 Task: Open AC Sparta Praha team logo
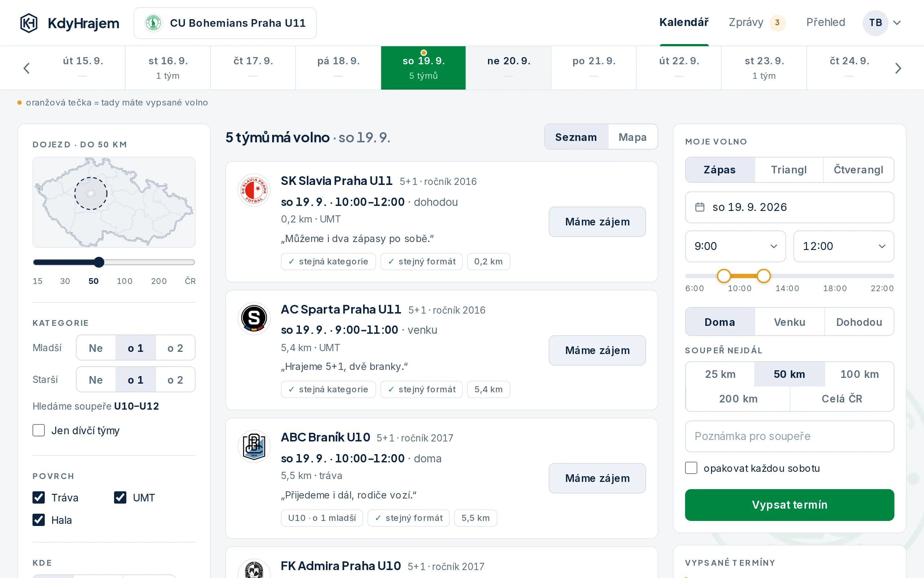[x=254, y=318]
